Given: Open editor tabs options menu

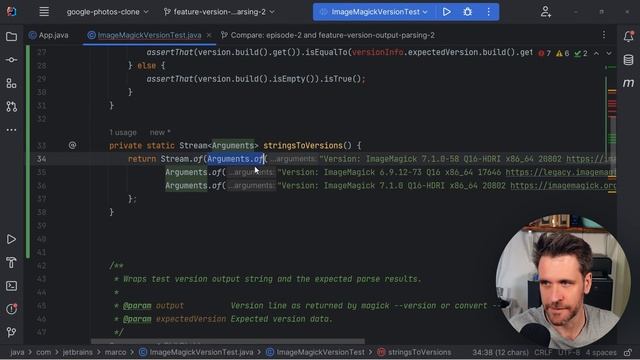Looking at the screenshot, I should pyautogui.click(x=604, y=35).
